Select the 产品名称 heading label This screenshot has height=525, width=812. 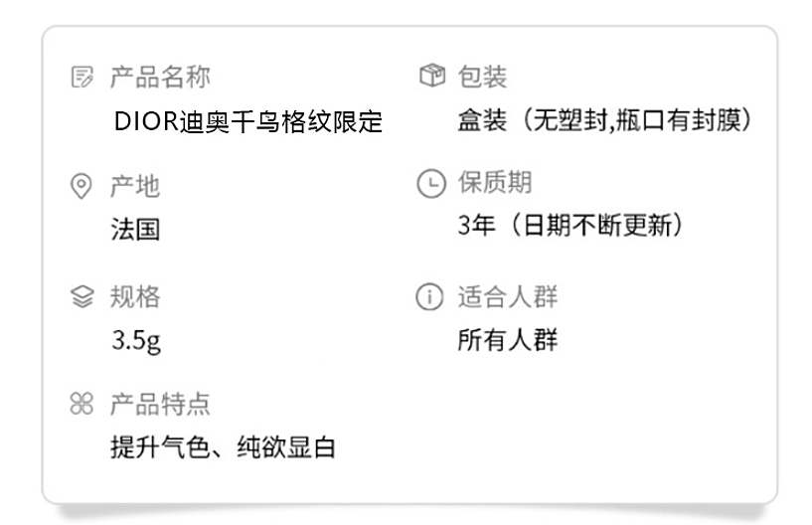[160, 78]
